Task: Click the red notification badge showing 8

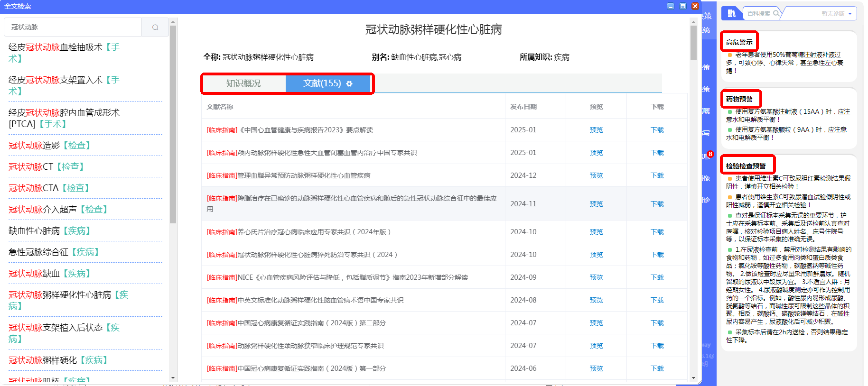Action: (710, 154)
